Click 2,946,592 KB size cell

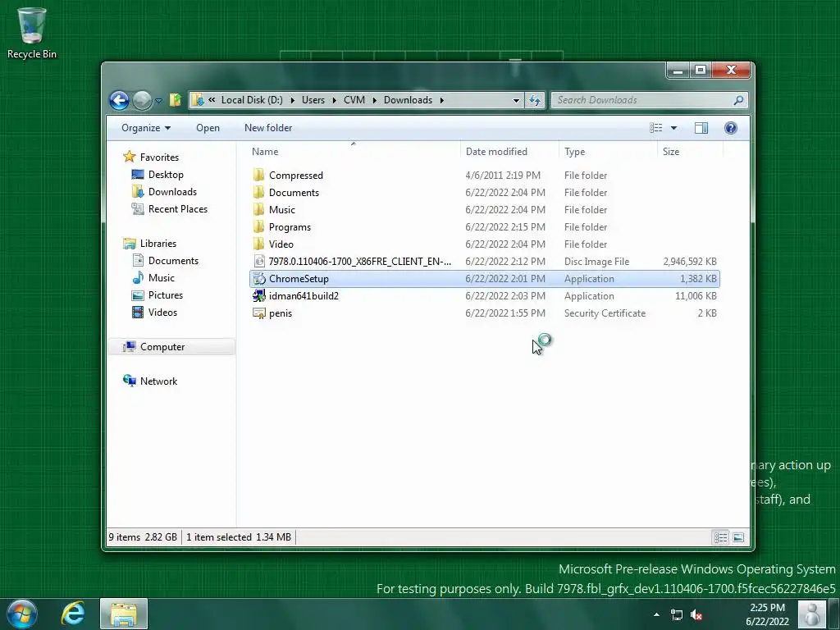[689, 262]
